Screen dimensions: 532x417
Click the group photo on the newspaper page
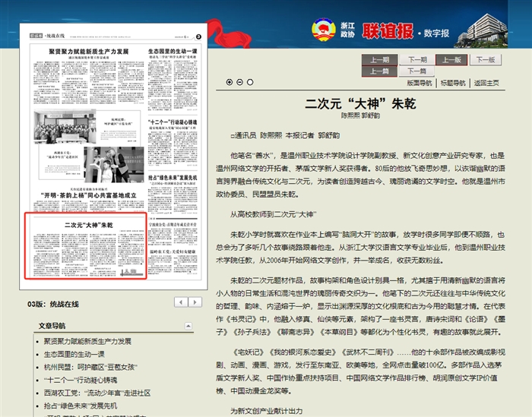click(65, 127)
